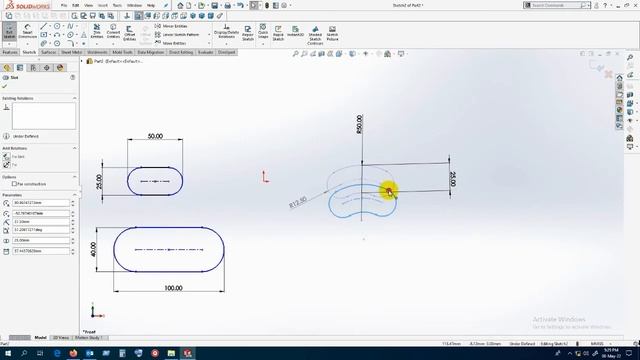Open the Help menu
This screenshot has height=360, width=640.
point(151,6)
